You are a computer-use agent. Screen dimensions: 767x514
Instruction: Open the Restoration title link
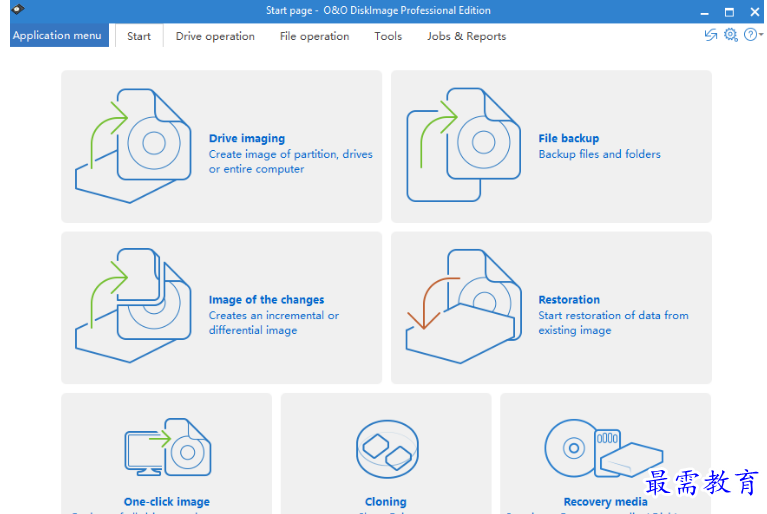569,300
